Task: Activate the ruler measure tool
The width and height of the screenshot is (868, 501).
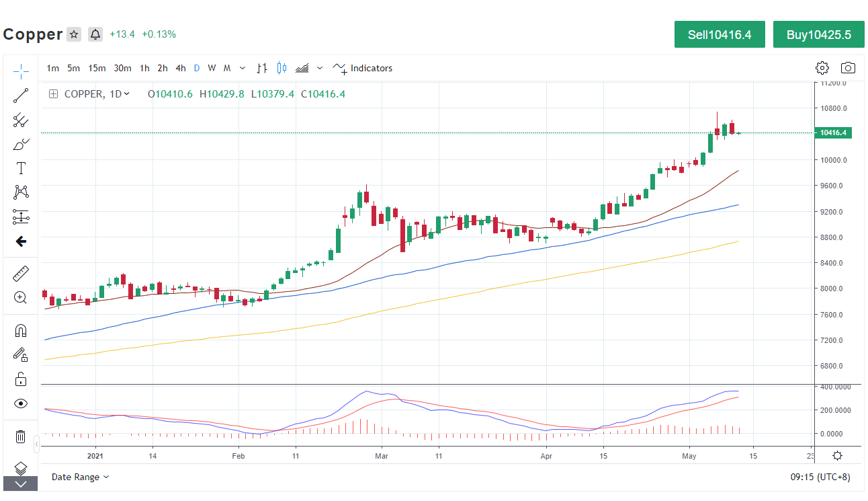Action: (x=21, y=274)
